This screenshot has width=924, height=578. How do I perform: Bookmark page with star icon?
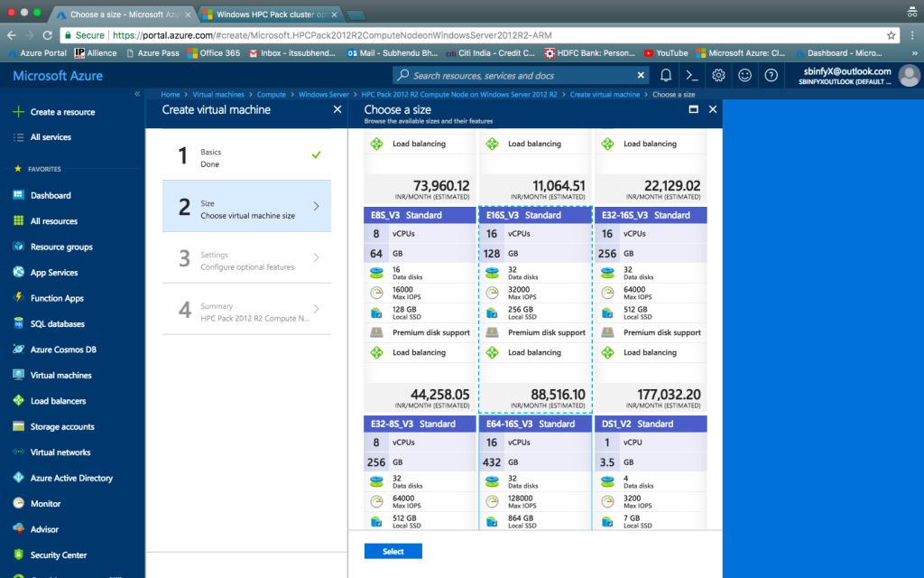pyautogui.click(x=891, y=35)
